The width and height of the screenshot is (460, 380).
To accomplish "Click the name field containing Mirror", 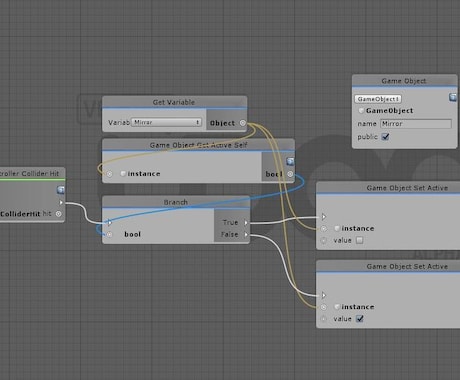I will [416, 124].
